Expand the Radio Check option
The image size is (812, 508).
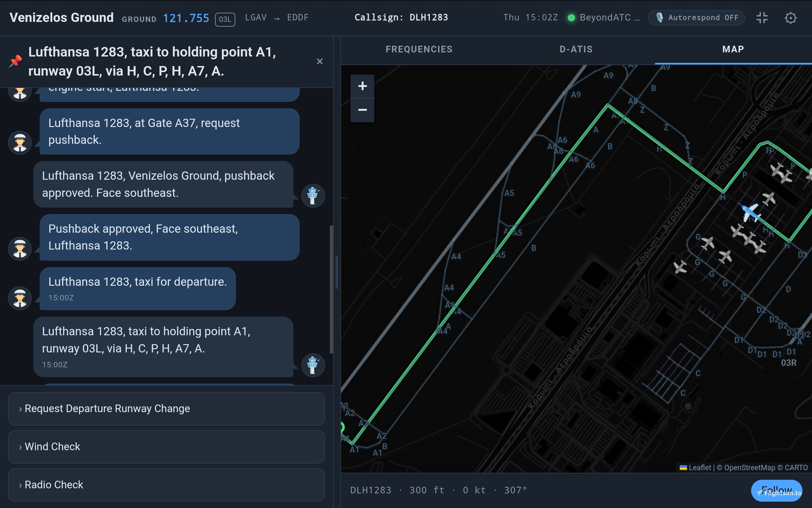167,485
